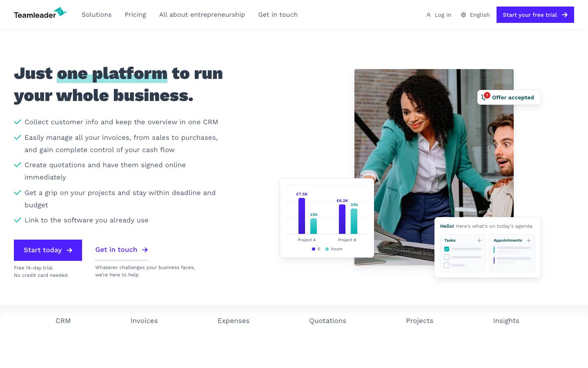
Task: Click the Hello! today's agenda heading
Action: point(486,226)
